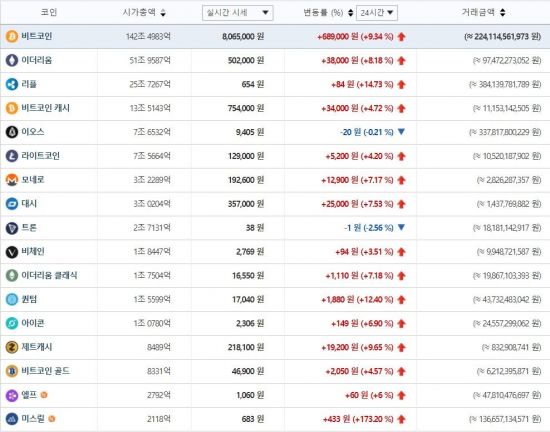This screenshot has width=550, height=432.
Task: Click the red up arrow in 리플 row
Action: (401, 85)
